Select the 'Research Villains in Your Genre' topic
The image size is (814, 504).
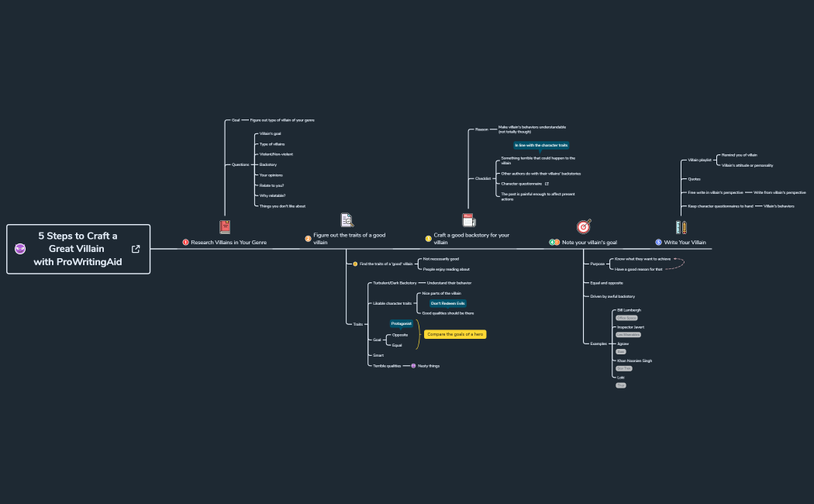coord(229,242)
